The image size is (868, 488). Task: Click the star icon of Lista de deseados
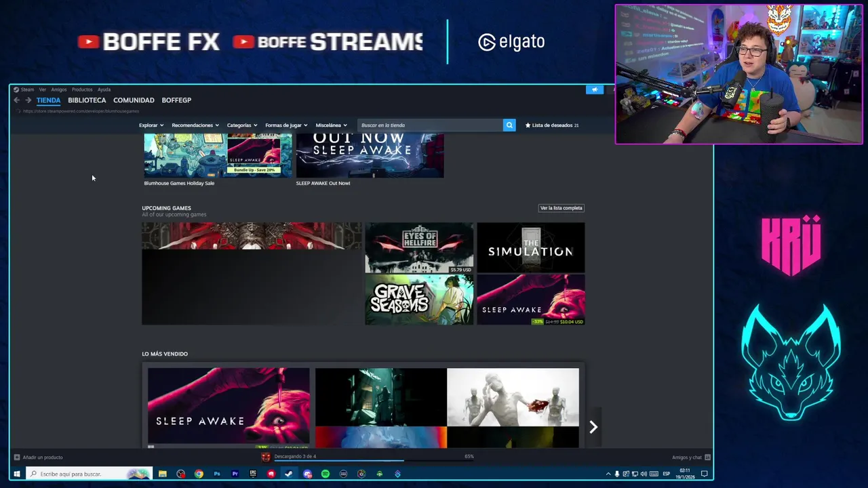[528, 125]
